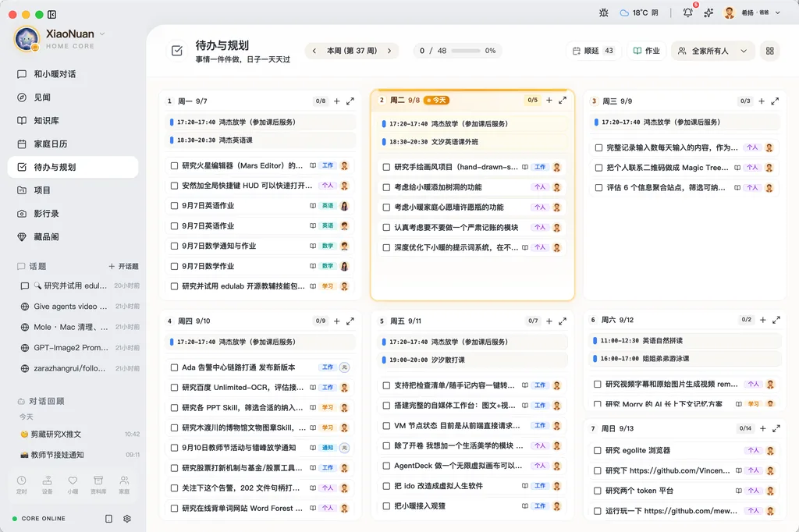Open 项目 in the sidebar
This screenshot has height=532, width=799.
[x=73, y=190]
